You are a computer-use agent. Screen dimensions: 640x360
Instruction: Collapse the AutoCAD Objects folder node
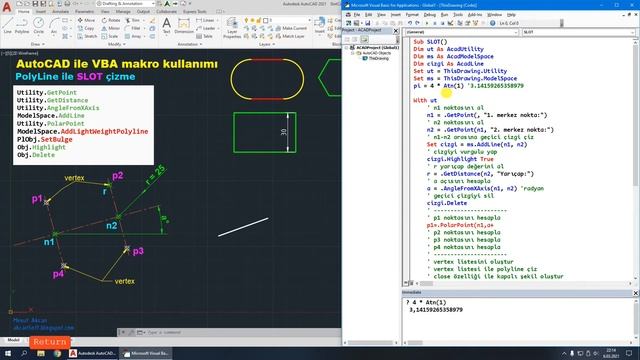(353, 53)
